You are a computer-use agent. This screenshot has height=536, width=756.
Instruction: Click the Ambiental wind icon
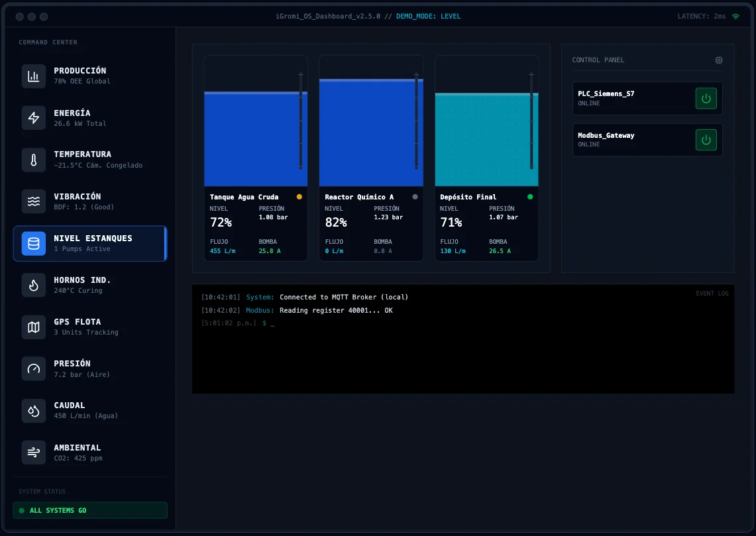[34, 452]
